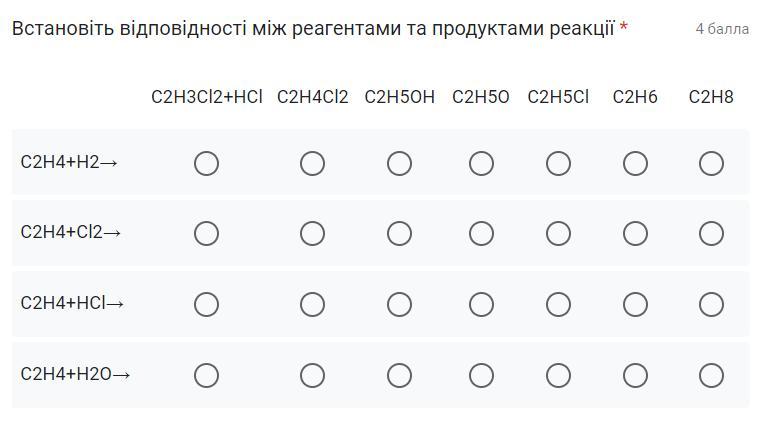Select C2H6 for the C2H4+H2 row
The height and width of the screenshot is (445, 760).
coord(635,163)
